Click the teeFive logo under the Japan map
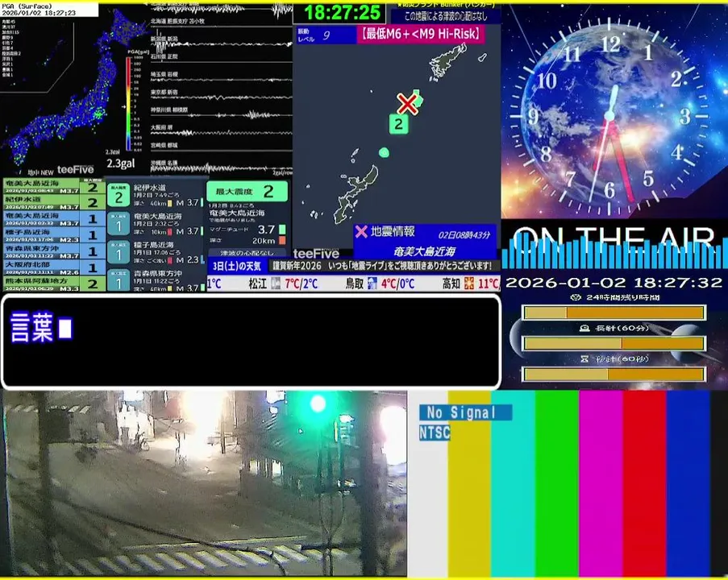 75,170
